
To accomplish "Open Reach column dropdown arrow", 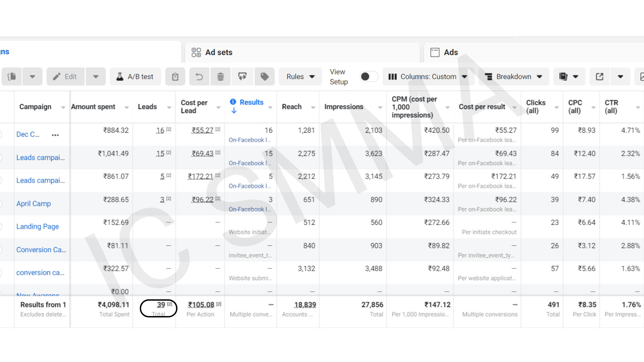I will [x=313, y=107].
